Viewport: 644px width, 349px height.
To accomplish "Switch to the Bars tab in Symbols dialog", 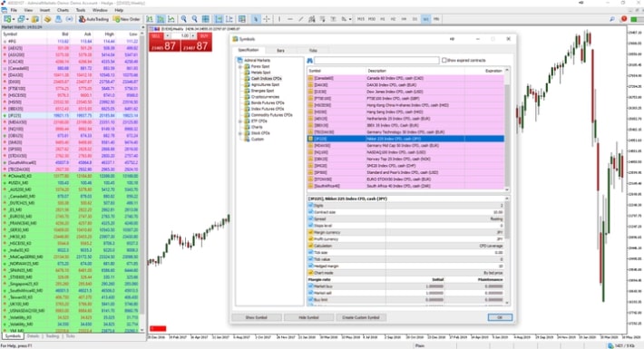I will (x=280, y=51).
